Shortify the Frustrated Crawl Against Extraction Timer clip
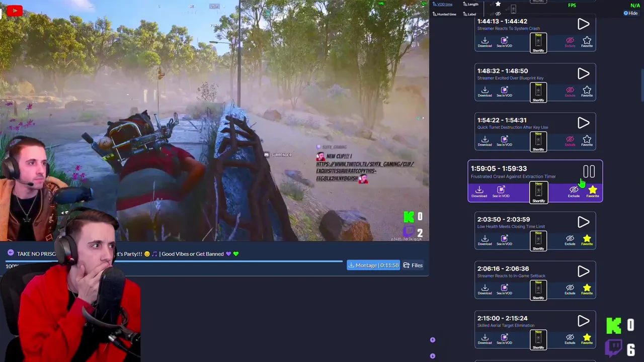Image resolution: width=644 pixels, height=362 pixels. click(538, 193)
